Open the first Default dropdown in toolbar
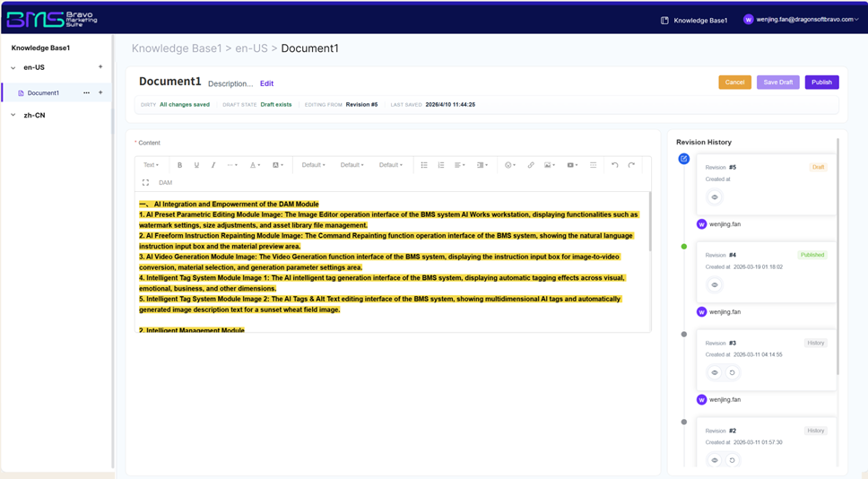 click(x=313, y=165)
